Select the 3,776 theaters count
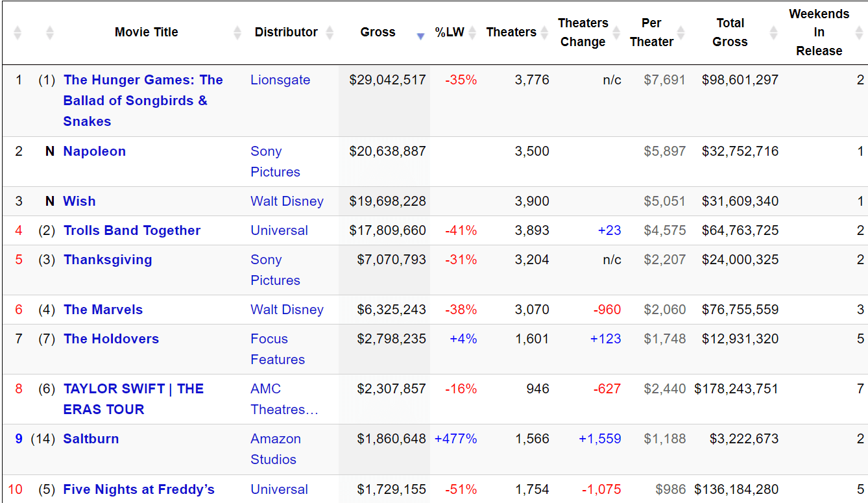 point(532,80)
